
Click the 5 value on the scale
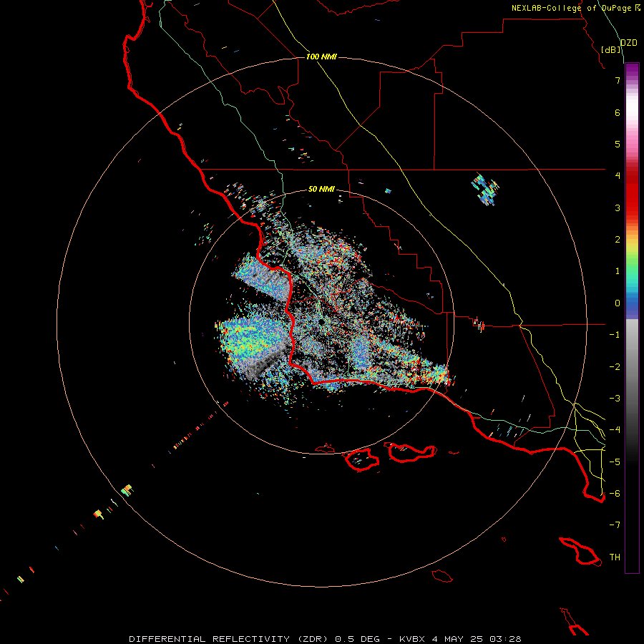[618, 144]
